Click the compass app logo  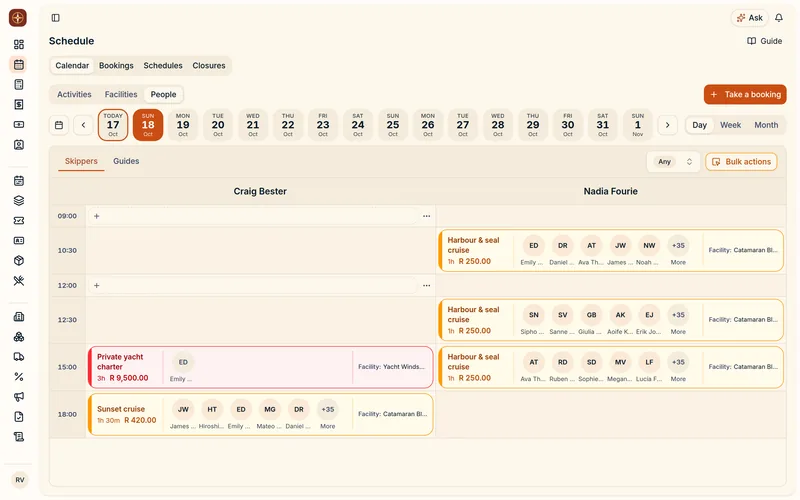point(18,18)
